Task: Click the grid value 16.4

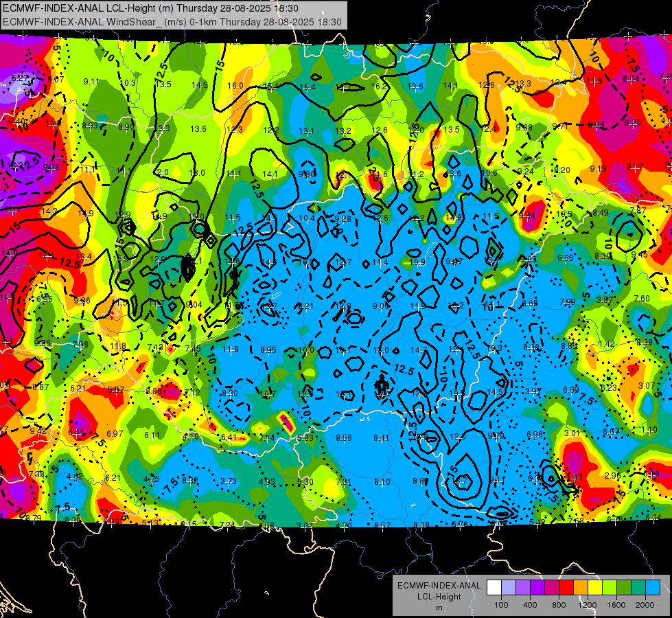Action: [308, 87]
